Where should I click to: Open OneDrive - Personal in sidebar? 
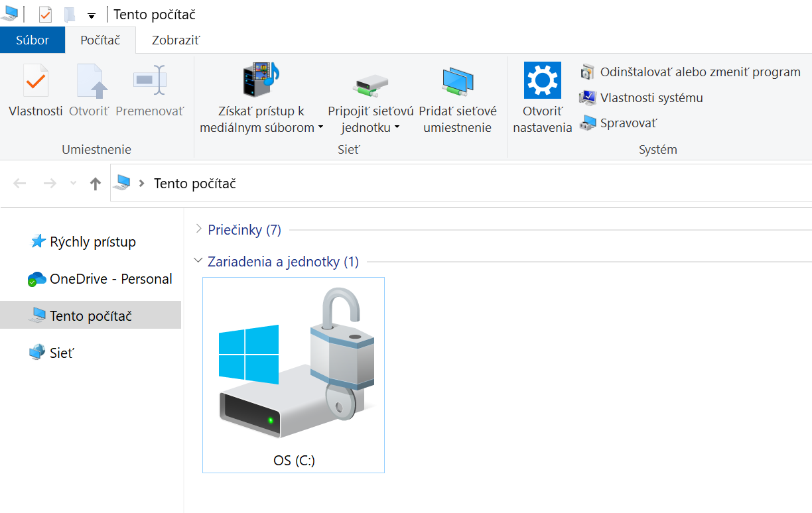[110, 279]
